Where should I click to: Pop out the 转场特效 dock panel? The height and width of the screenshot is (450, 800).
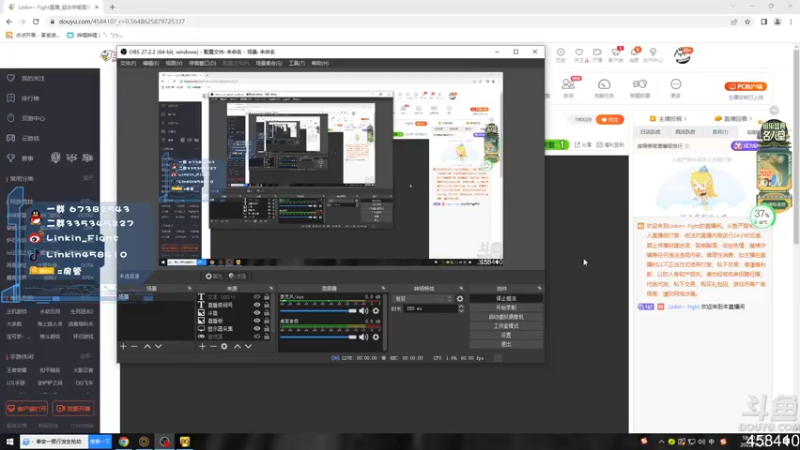(x=461, y=288)
